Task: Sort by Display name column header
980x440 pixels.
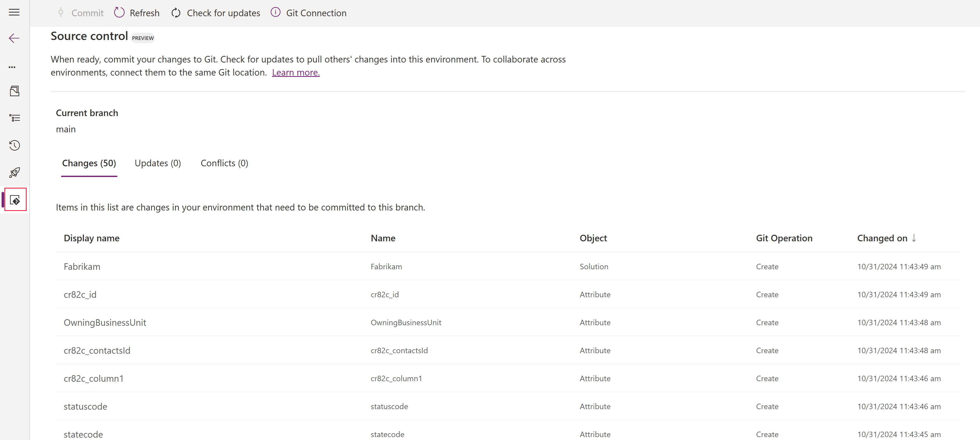Action: click(91, 238)
